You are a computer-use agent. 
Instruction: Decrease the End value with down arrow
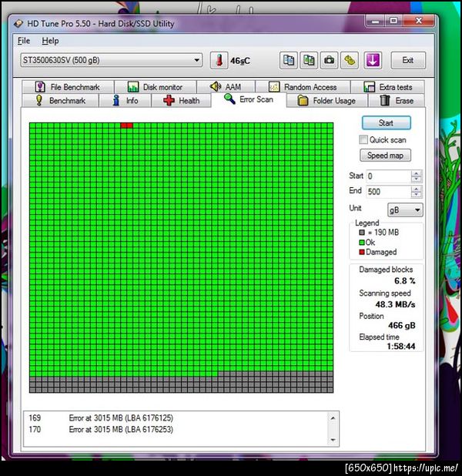(x=416, y=195)
